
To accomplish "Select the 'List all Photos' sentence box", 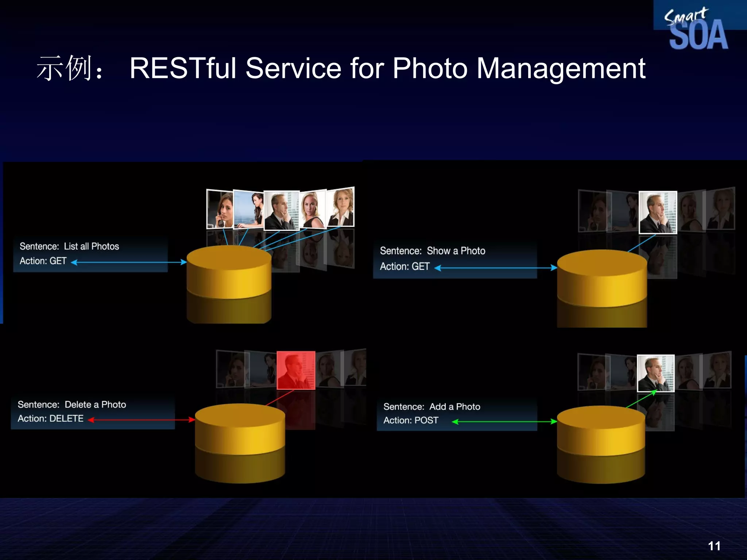I will pyautogui.click(x=90, y=254).
